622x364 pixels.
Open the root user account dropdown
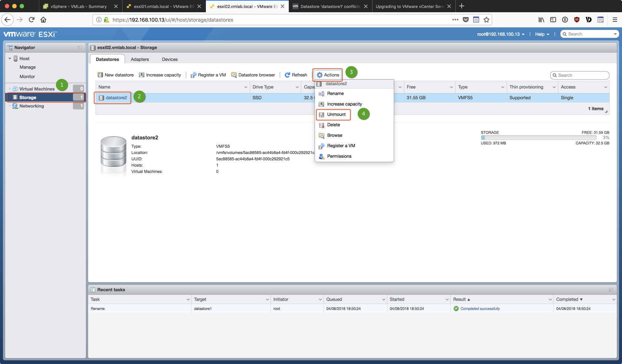coord(501,34)
